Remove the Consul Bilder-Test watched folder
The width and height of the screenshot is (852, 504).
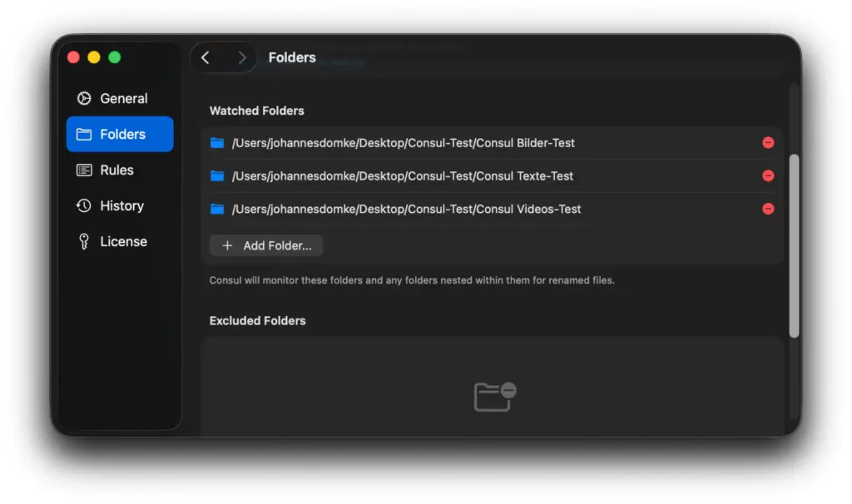pyautogui.click(x=768, y=142)
